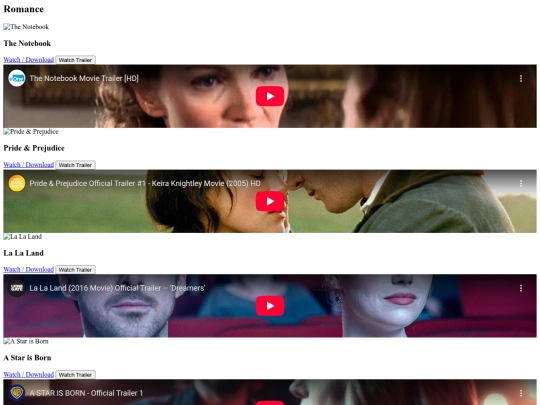Click the bold 'A Star is Born' movie heading
Image resolution: width=540 pixels, height=405 pixels.
coord(27,358)
